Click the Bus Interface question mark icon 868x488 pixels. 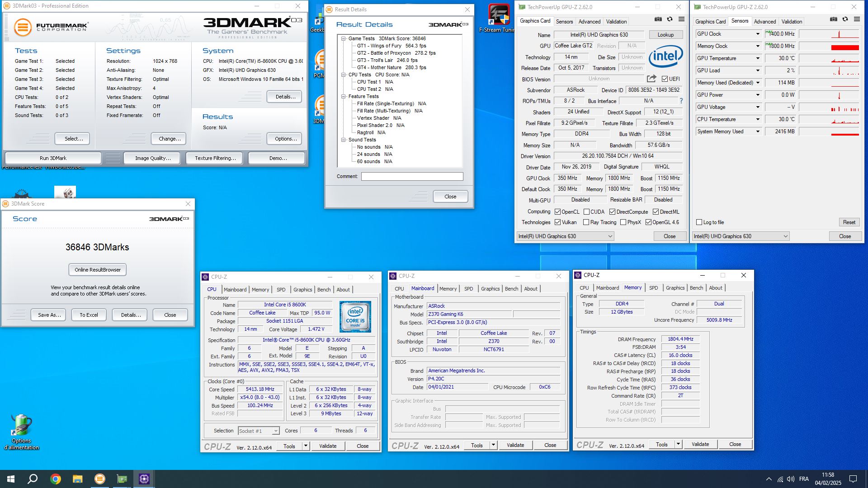[x=681, y=101]
